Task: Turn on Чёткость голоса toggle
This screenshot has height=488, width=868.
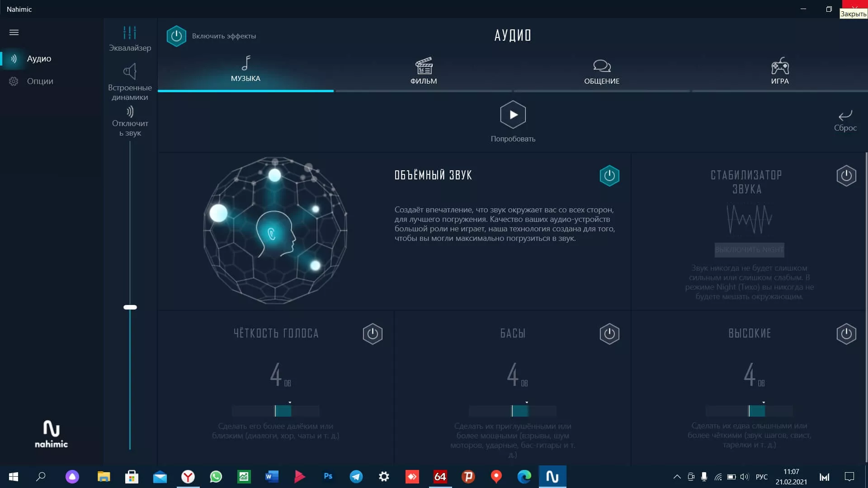Action: click(x=372, y=334)
